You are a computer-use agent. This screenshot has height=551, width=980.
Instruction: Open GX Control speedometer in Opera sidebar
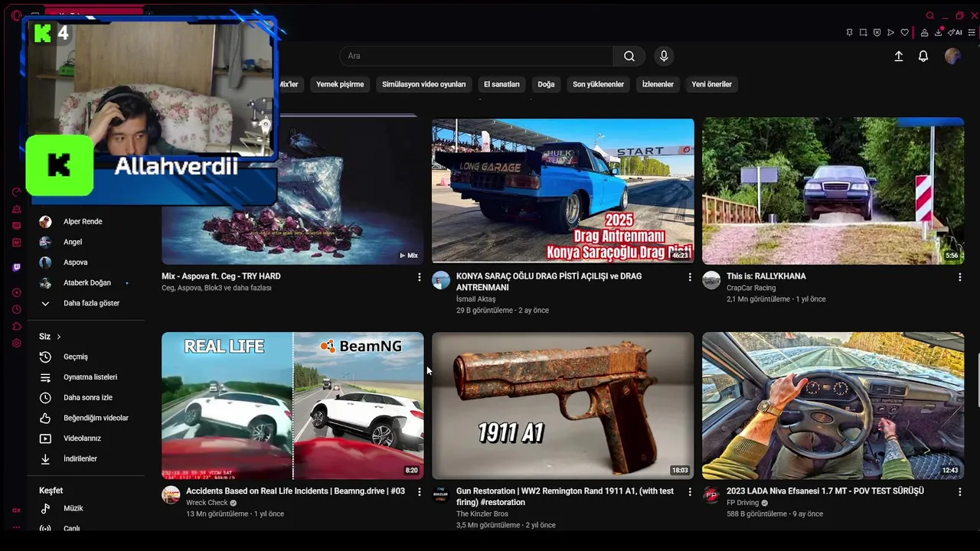(16, 192)
